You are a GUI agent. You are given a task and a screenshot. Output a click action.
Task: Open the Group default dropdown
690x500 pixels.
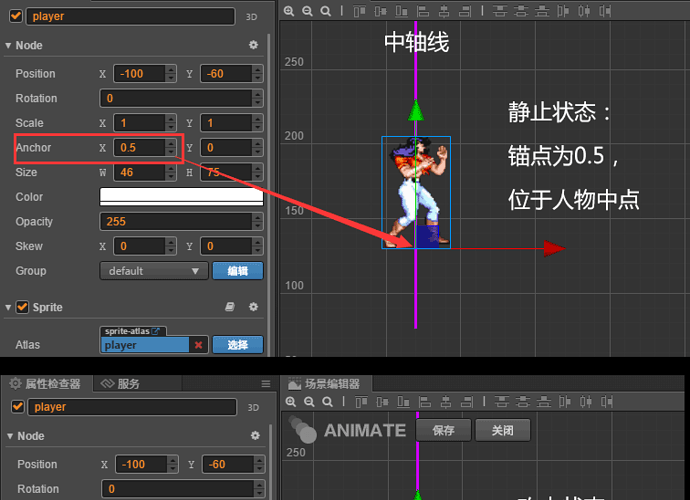pos(154,271)
